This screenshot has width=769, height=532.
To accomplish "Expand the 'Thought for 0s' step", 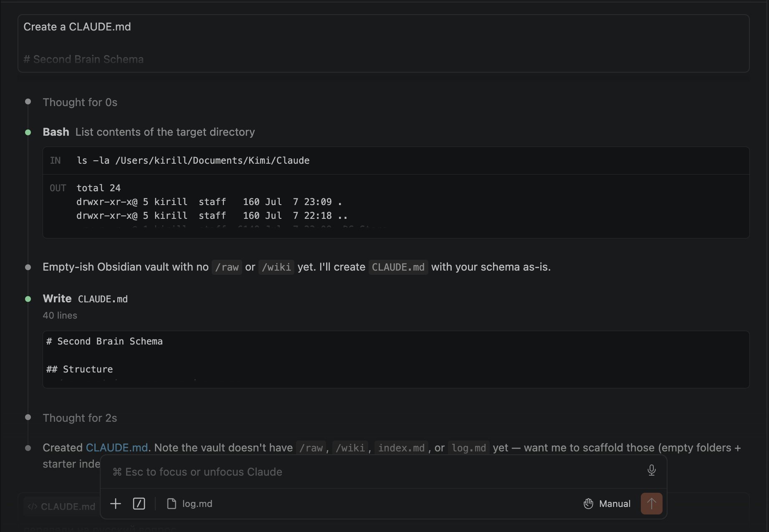I will click(x=80, y=102).
